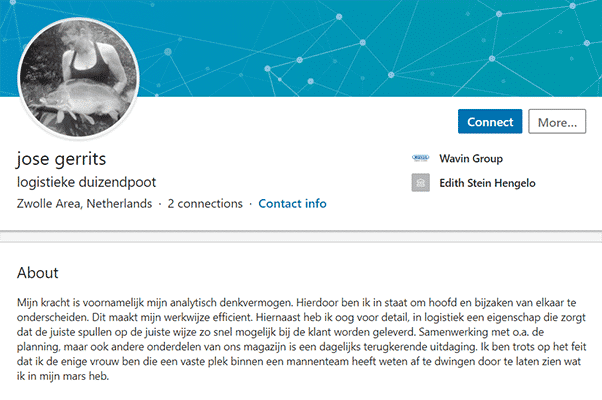Image resolution: width=602 pixels, height=400 pixels.
Task: Click the headline logistieke duizendpoot
Action: coord(86,182)
